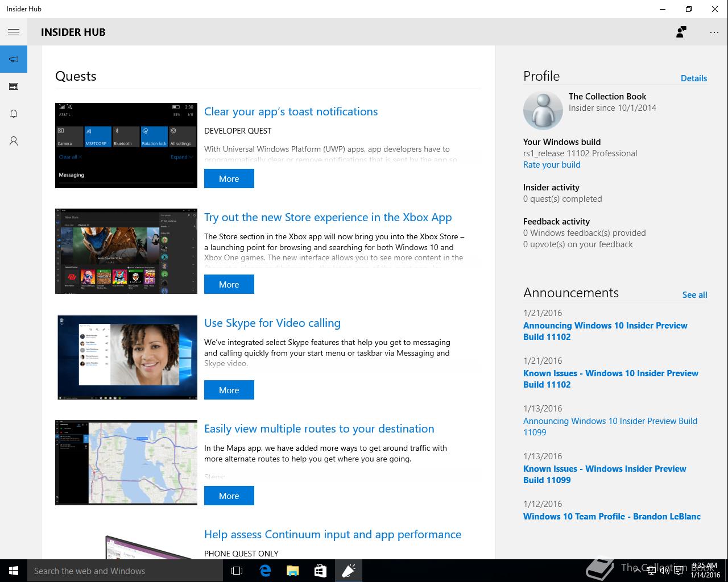Click '0 upvote(s) on your feedback' text

point(578,244)
